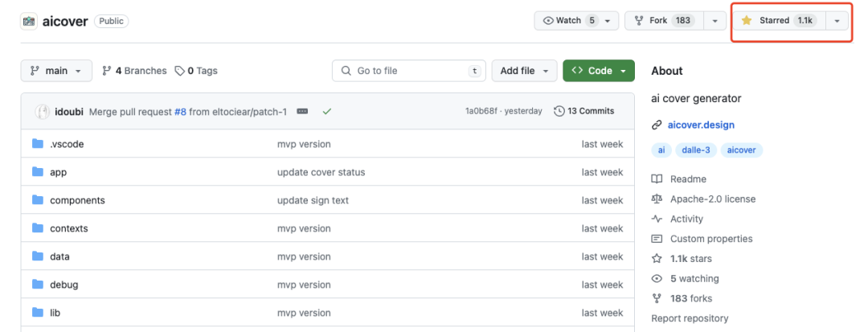This screenshot has height=332, width=868.
Task: Expand the Watch dropdown arrow
Action: (608, 20)
